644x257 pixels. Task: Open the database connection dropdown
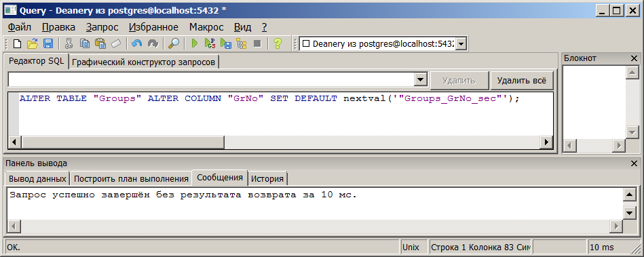coord(461,44)
